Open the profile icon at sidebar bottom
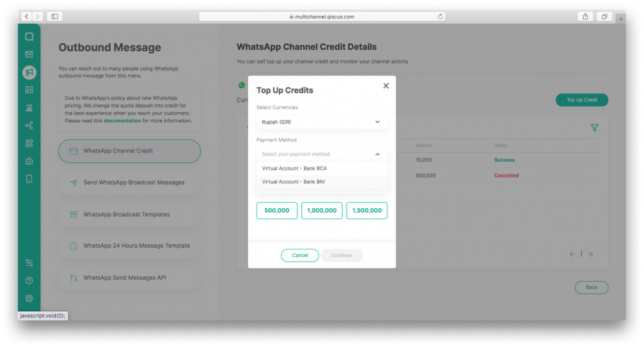Image resolution: width=644 pixels, height=347 pixels. coord(29,299)
